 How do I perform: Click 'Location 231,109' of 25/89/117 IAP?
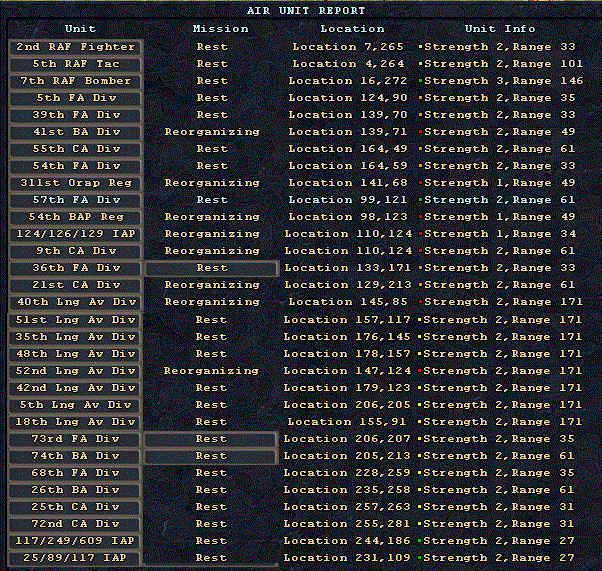pyautogui.click(x=347, y=558)
